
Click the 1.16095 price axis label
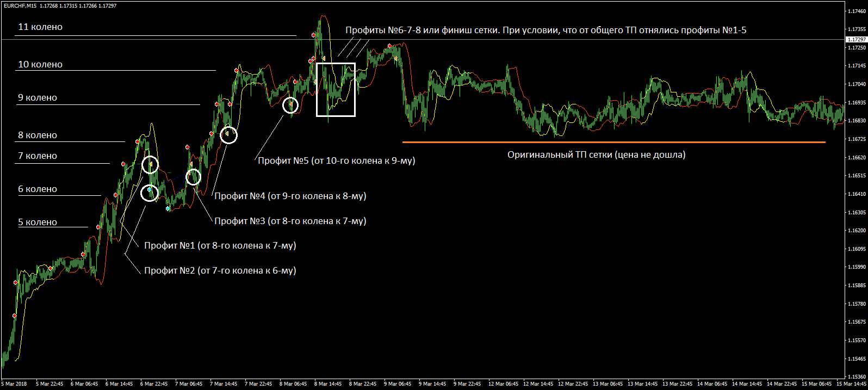click(x=857, y=249)
